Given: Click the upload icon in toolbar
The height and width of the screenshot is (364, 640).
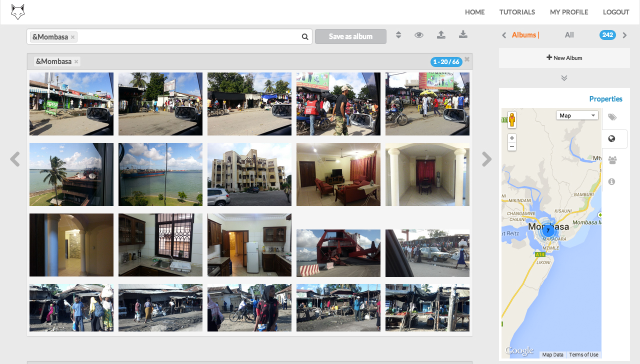Looking at the screenshot, I should tap(441, 34).
